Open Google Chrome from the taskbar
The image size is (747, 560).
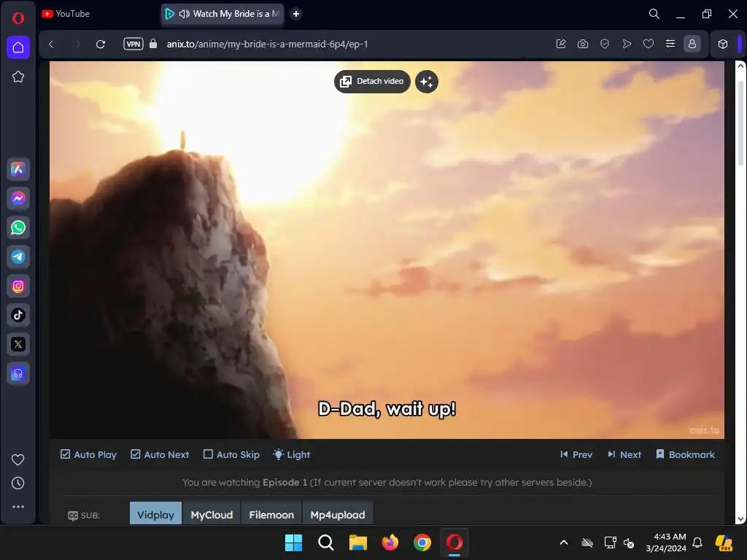pyautogui.click(x=422, y=542)
